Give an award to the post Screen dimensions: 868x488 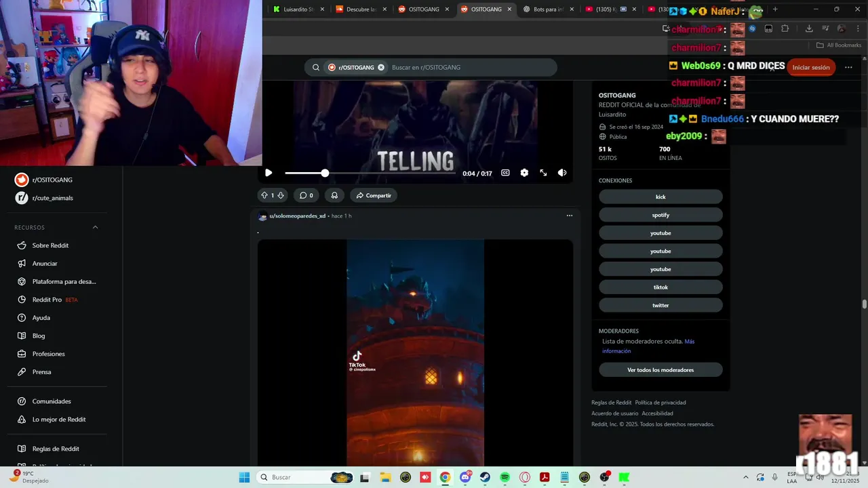pyautogui.click(x=334, y=195)
